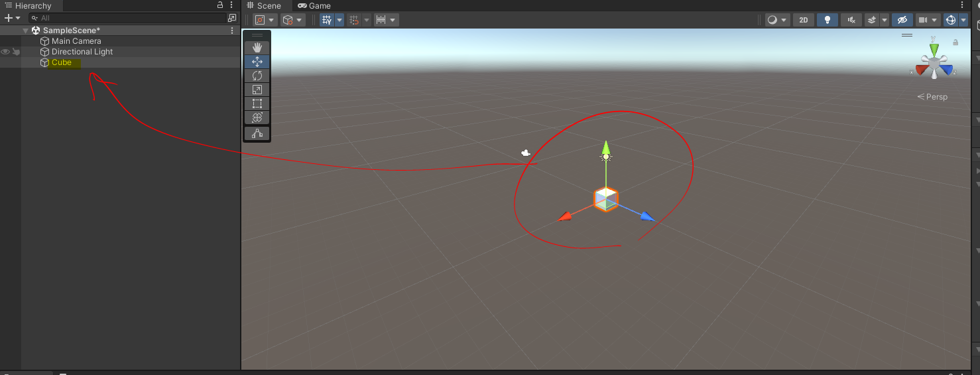Open the grid axis dropdown arrow
The height and width of the screenshot is (375, 980).
(x=339, y=20)
